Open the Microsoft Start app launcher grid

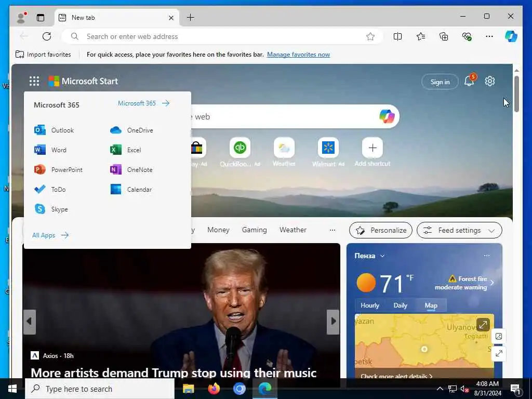tap(34, 81)
